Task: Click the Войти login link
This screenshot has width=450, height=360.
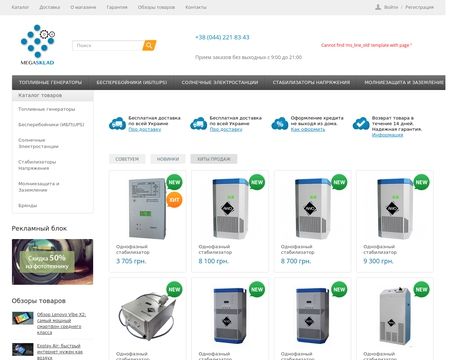Action: [x=391, y=7]
